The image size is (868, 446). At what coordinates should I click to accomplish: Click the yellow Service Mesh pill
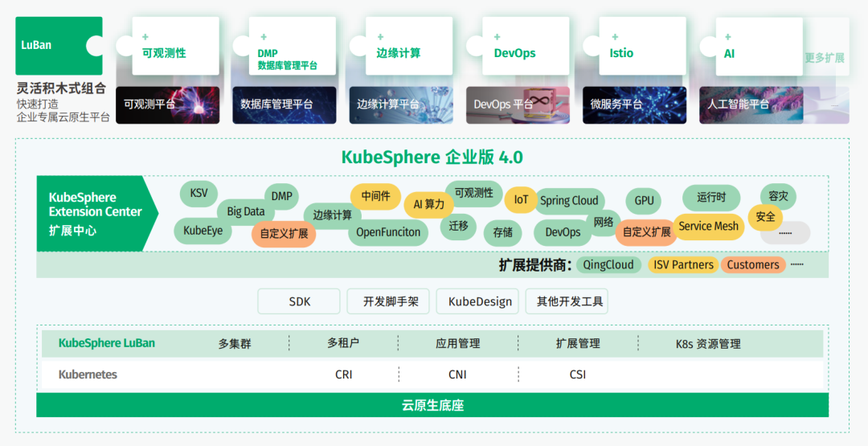point(709,227)
